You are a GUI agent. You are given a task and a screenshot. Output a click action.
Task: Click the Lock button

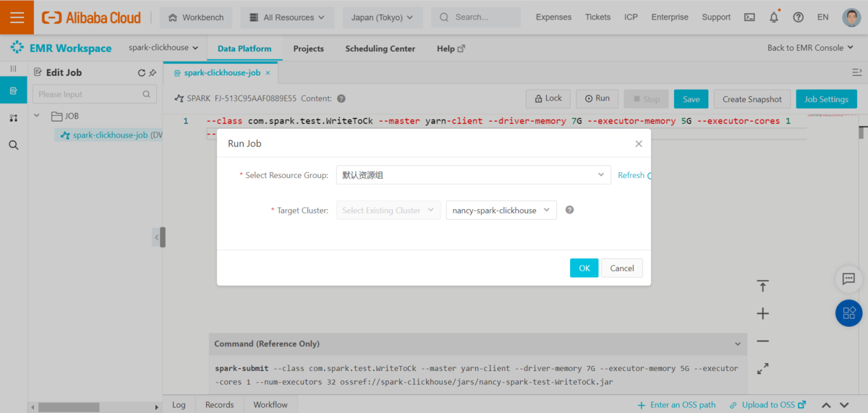548,98
